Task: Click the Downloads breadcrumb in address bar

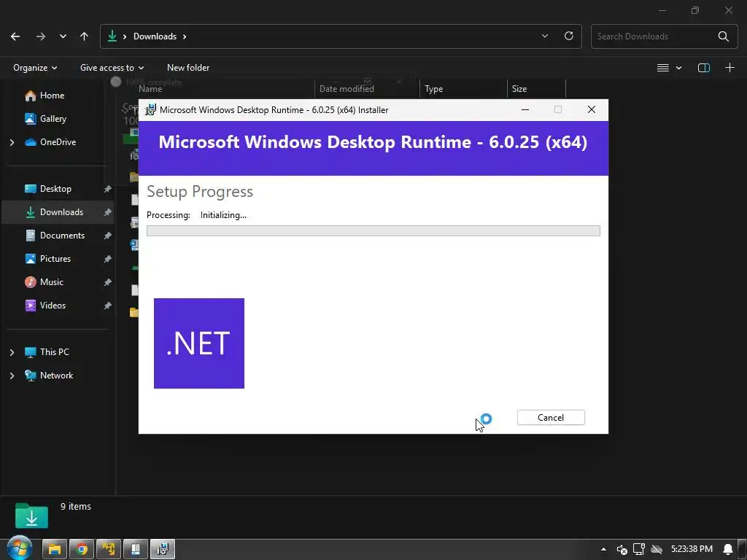Action: 155,36
